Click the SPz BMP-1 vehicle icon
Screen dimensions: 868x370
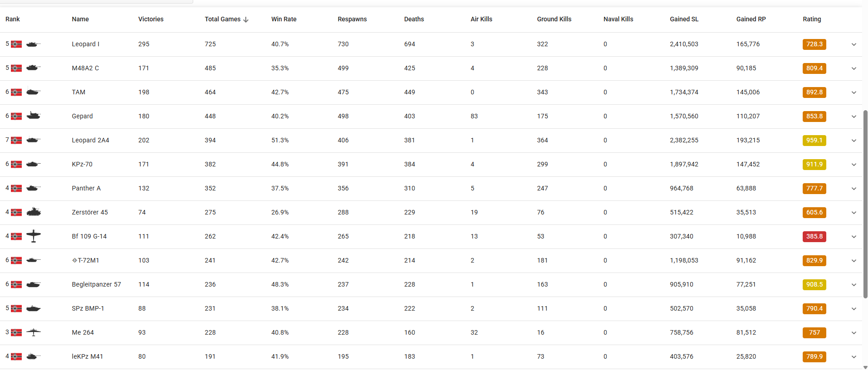33,308
